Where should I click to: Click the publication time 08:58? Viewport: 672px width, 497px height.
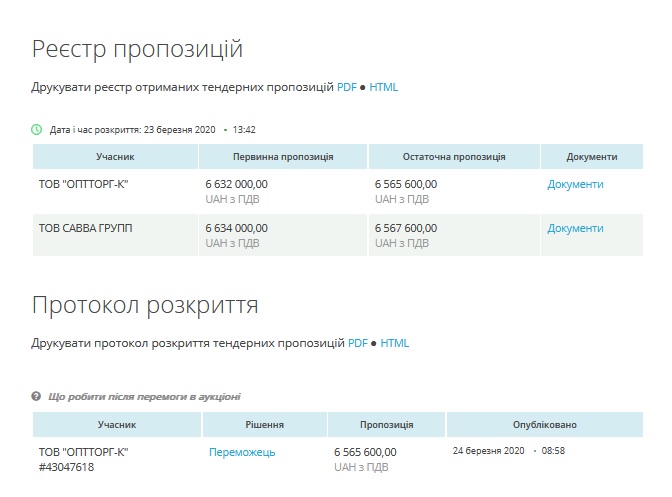[553, 451]
